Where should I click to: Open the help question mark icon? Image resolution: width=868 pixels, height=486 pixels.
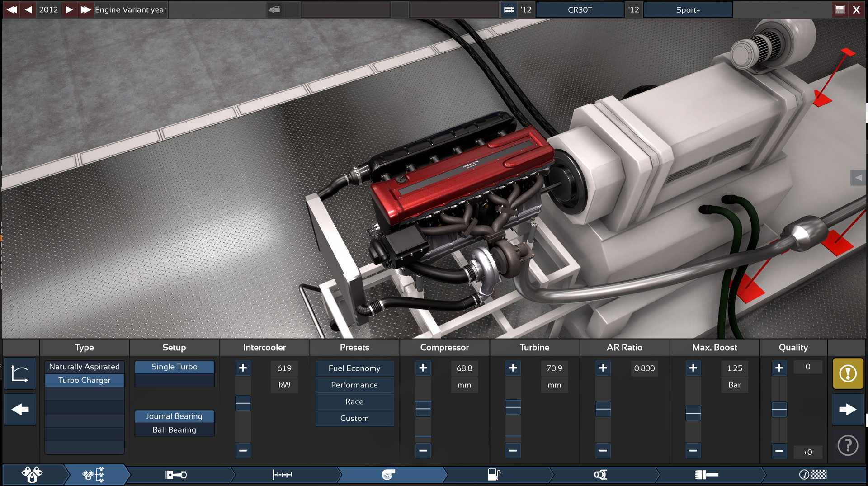tap(848, 445)
